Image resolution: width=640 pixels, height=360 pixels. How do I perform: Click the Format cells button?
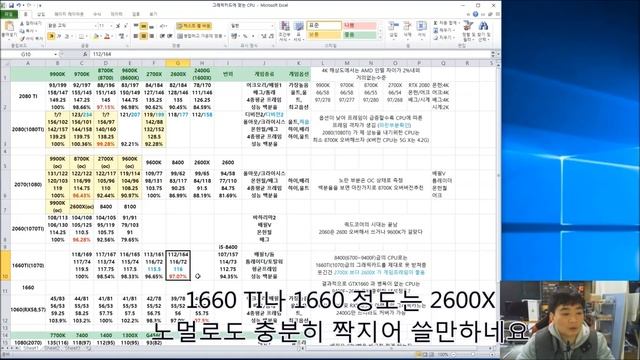point(422,30)
